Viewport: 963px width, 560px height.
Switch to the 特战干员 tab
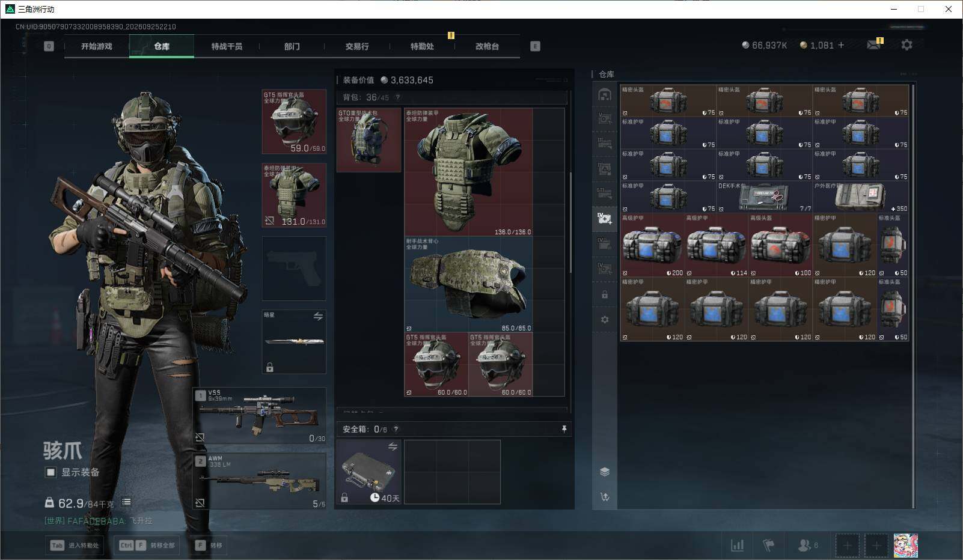point(227,46)
